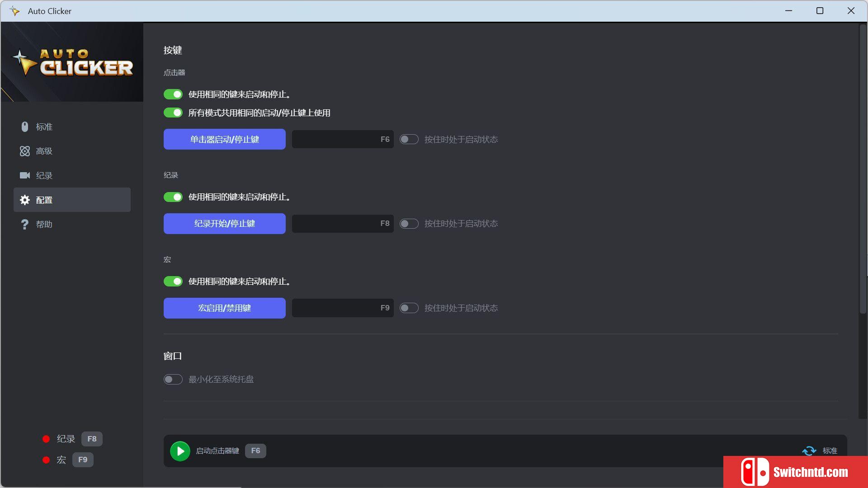
Task: Click the red dot beside 宏 F9
Action: click(x=46, y=460)
